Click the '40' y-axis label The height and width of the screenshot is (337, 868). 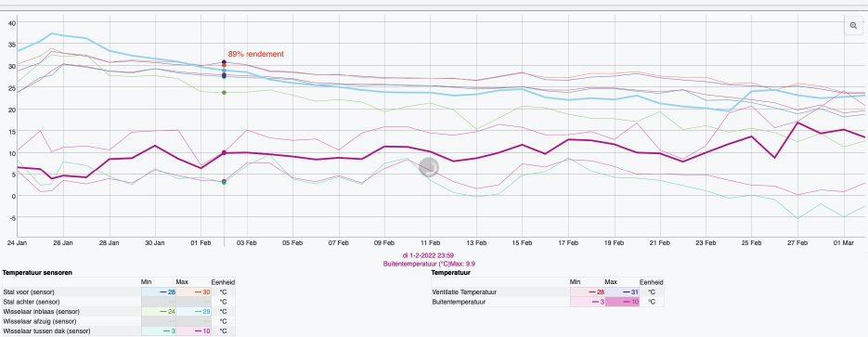12,22
